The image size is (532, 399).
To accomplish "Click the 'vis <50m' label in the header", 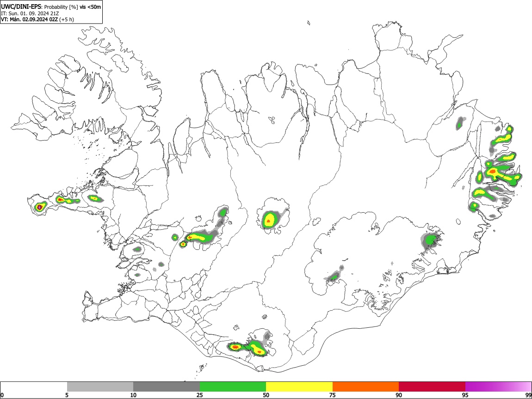I will (x=90, y=7).
